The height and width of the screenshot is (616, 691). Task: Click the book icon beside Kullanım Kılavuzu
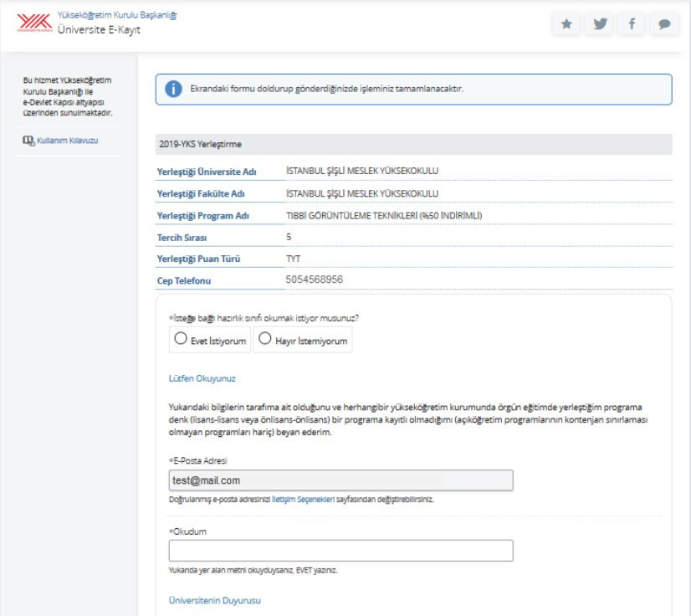coord(28,141)
